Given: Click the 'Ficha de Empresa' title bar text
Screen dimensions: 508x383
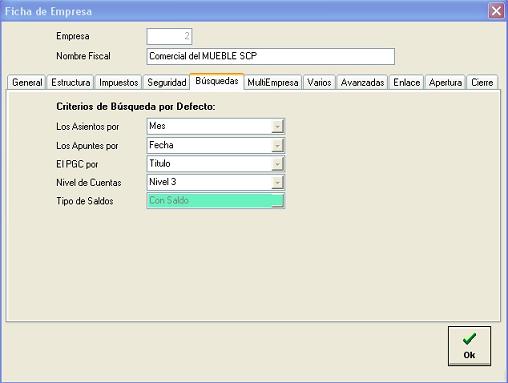Looking at the screenshot, I should 48,11.
